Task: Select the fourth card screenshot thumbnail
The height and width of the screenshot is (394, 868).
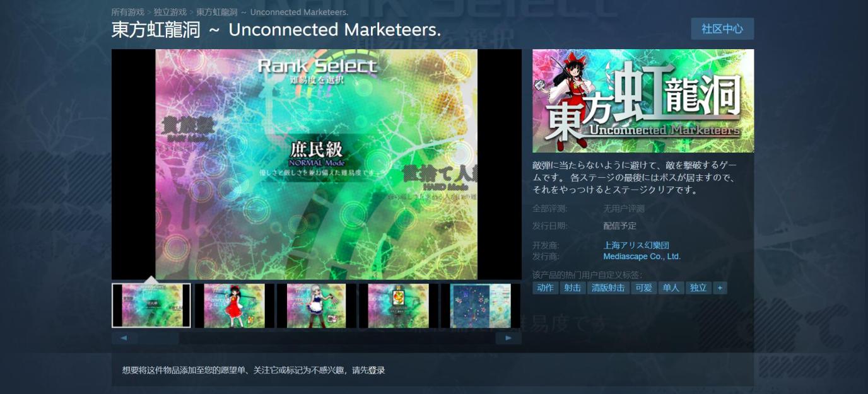Action: point(398,306)
